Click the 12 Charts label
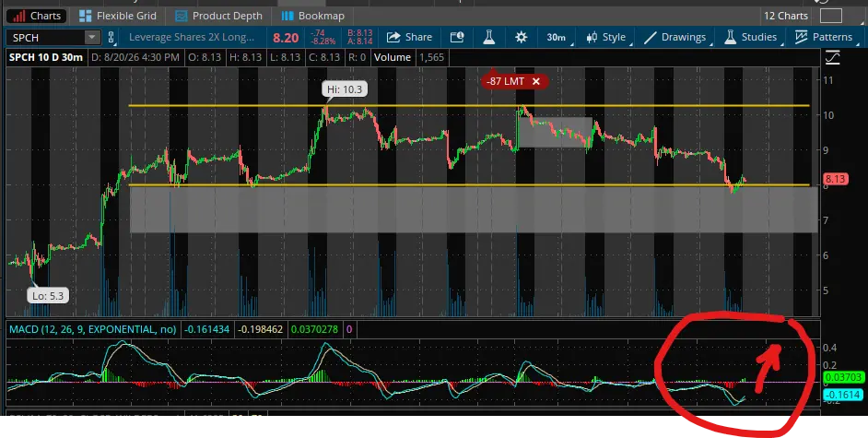This screenshot has width=868, height=438. coord(785,16)
